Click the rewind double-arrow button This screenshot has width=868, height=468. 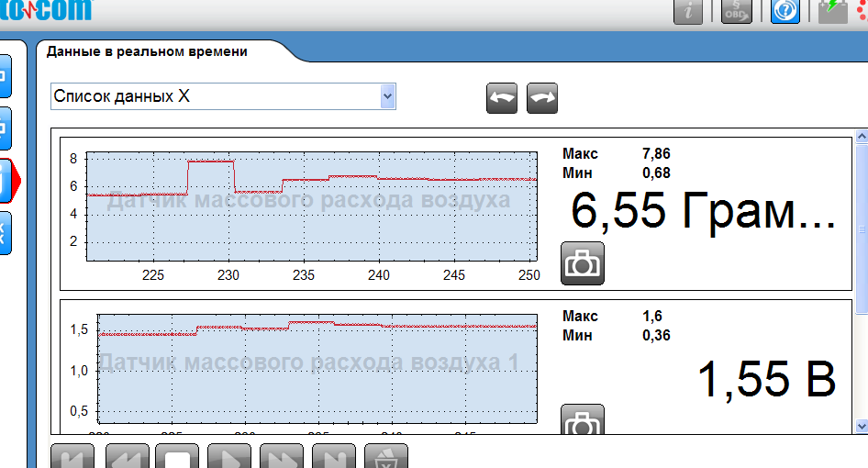[x=128, y=457]
